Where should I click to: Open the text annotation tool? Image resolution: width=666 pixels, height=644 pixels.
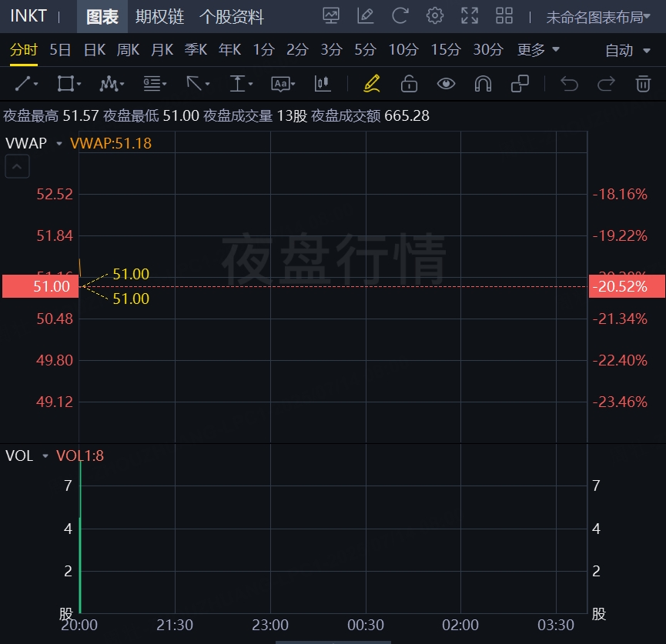(283, 84)
